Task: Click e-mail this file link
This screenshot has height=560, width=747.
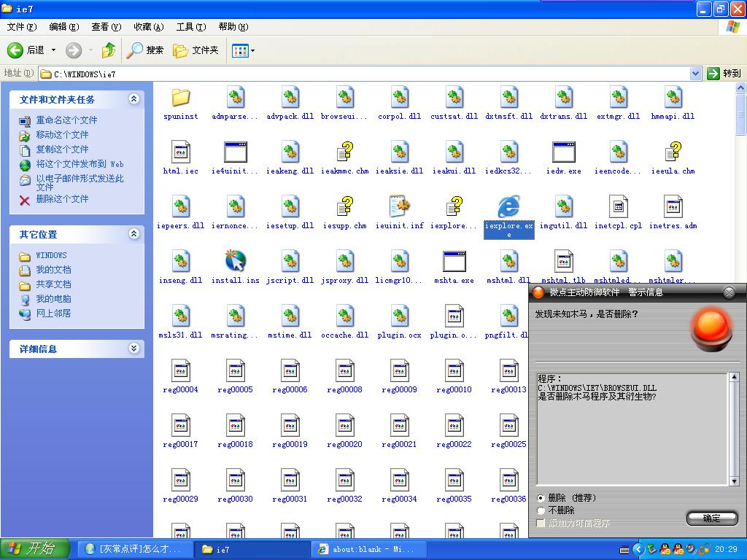Action: tap(80, 182)
